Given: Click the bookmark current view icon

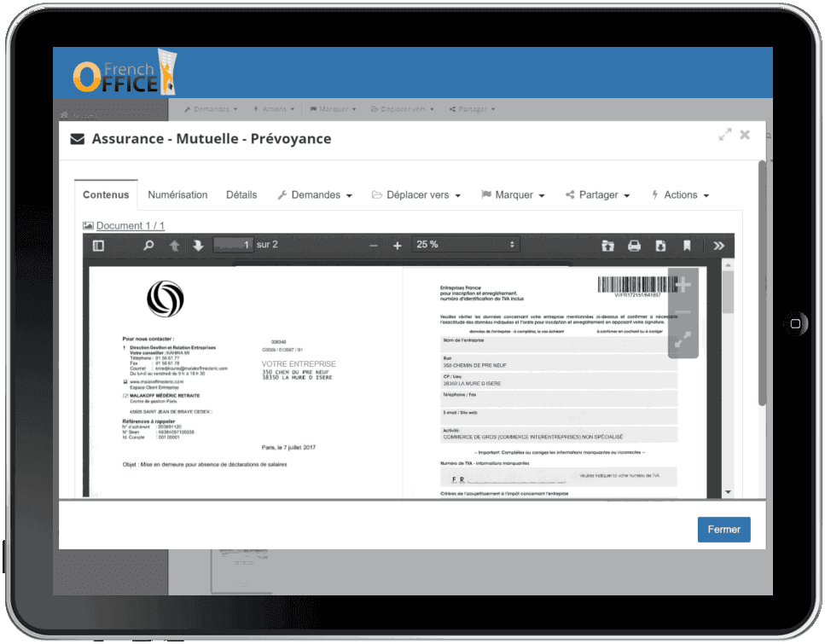Looking at the screenshot, I should 687,246.
